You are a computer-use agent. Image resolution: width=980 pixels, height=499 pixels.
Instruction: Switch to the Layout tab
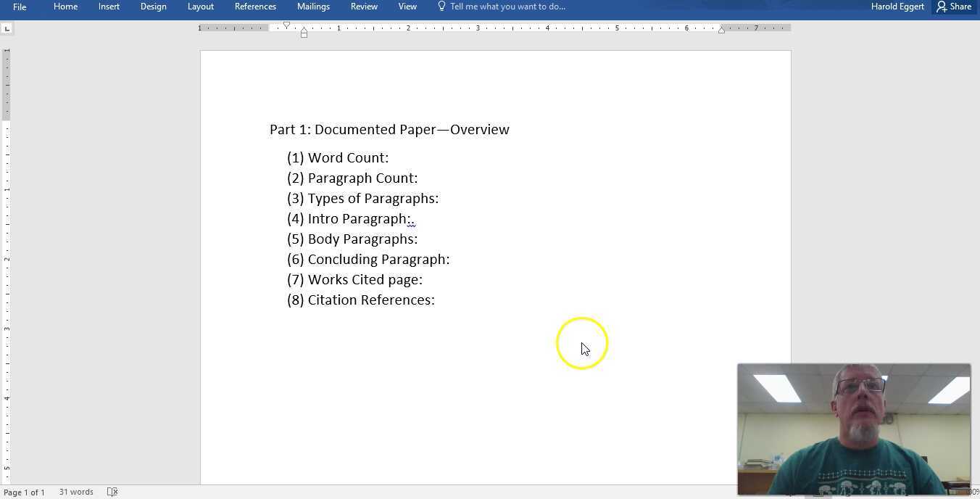point(200,7)
